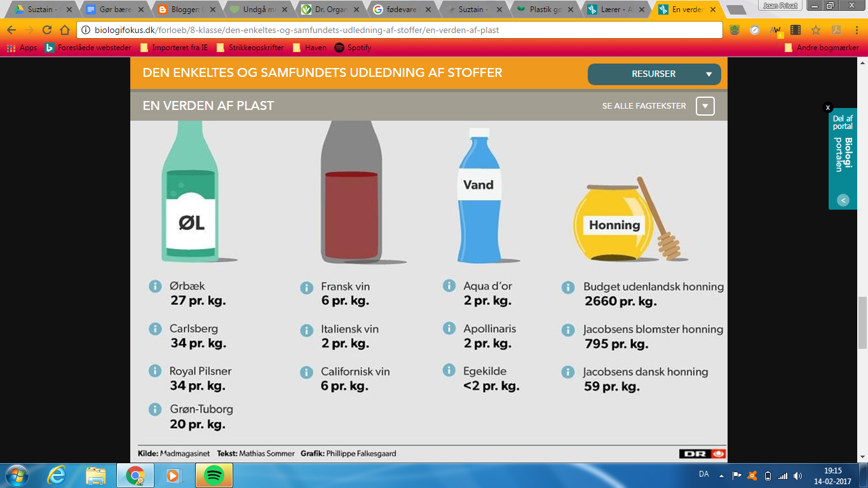
Task: Open the Spotify bookmark
Action: pos(353,48)
